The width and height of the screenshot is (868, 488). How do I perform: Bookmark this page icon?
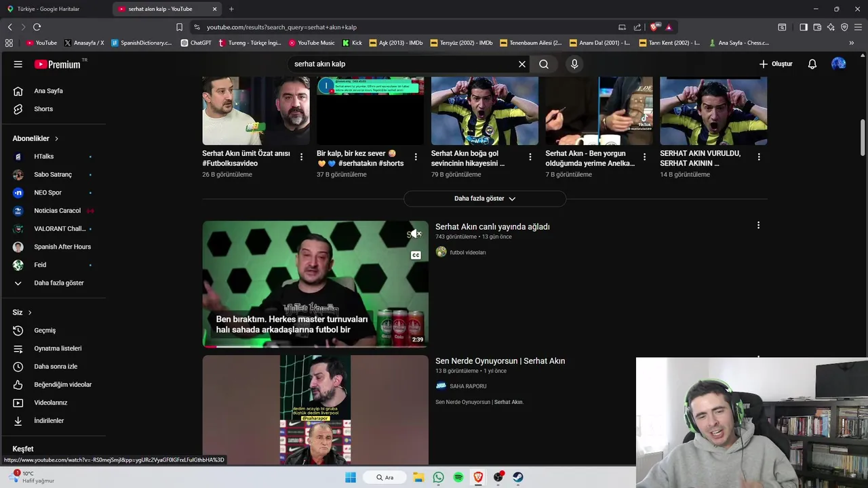click(x=179, y=27)
